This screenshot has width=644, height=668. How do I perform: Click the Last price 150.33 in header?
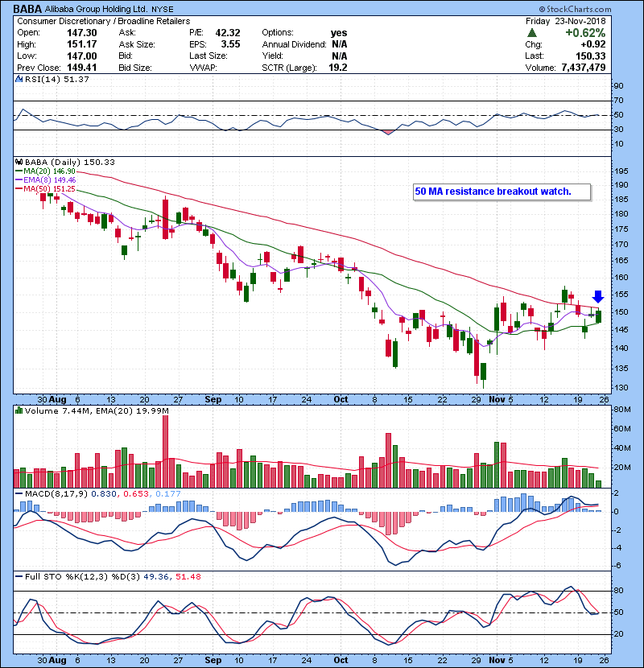coord(590,56)
